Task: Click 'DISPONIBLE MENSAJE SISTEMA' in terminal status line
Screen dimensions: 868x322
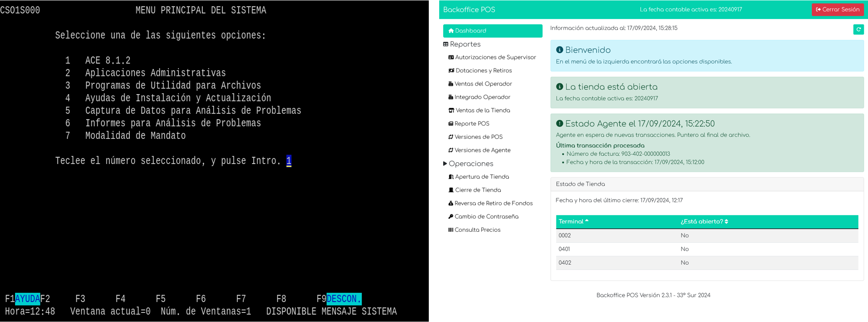Action: point(332,311)
